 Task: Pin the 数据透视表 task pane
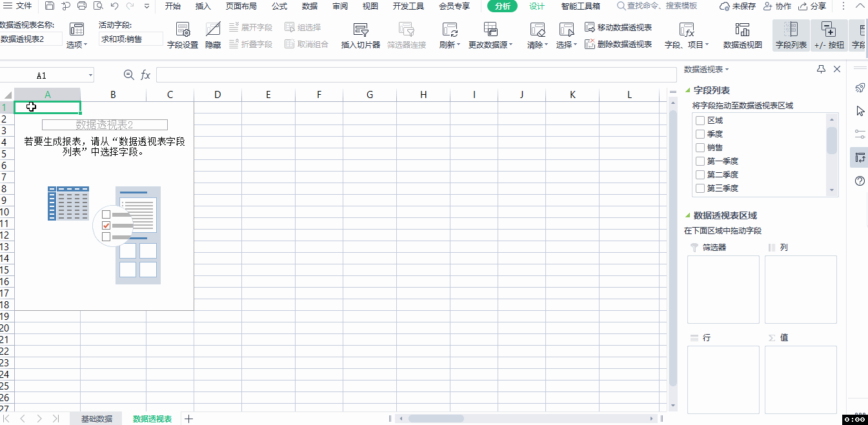click(x=821, y=69)
